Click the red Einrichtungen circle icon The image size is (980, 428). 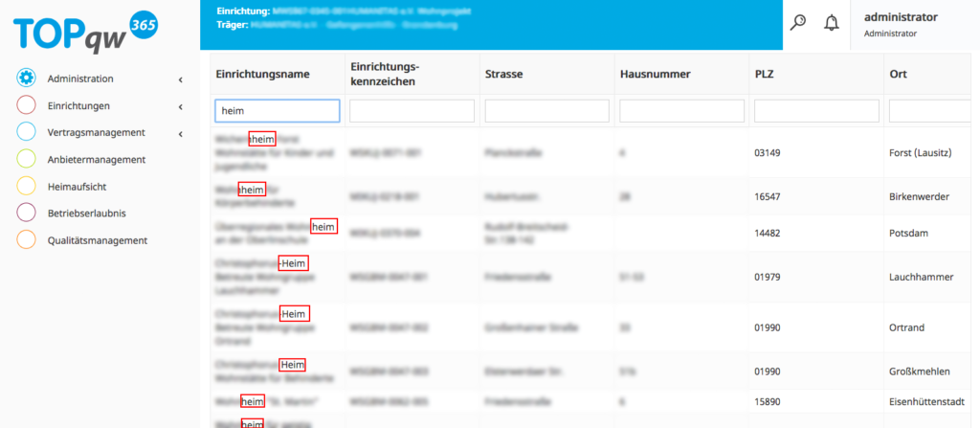(26, 105)
